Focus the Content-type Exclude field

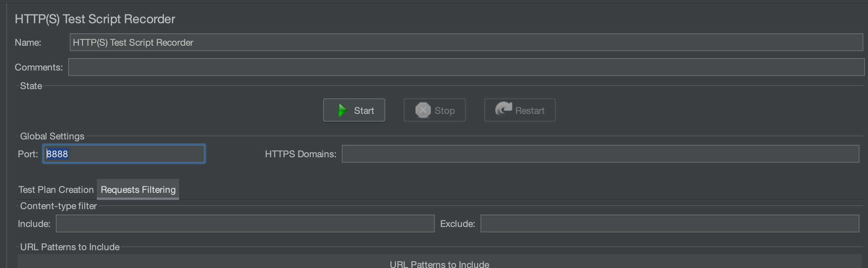tap(670, 223)
